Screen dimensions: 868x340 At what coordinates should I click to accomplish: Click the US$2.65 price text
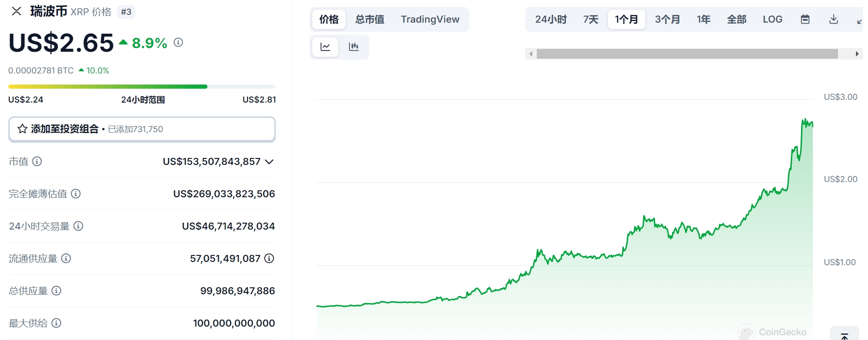click(61, 43)
